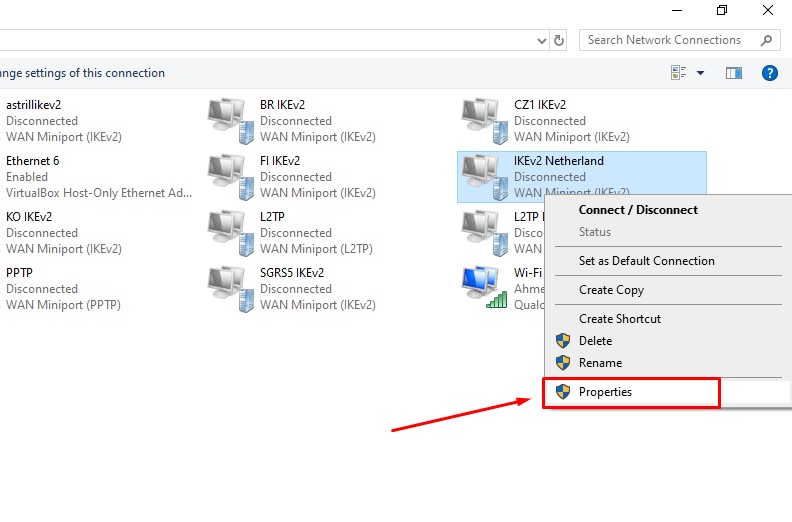Select the CZ1 IKEv2 connection icon
792x522 pixels.
[x=485, y=121]
